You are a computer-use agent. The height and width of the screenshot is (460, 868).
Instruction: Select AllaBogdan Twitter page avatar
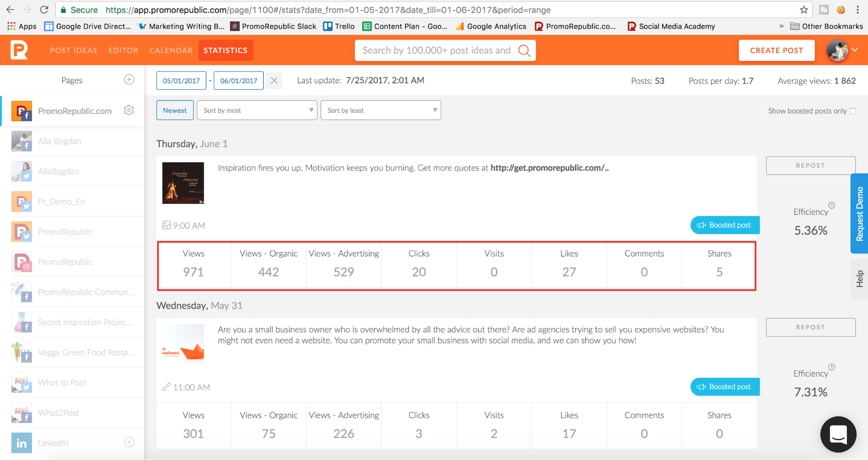(22, 171)
